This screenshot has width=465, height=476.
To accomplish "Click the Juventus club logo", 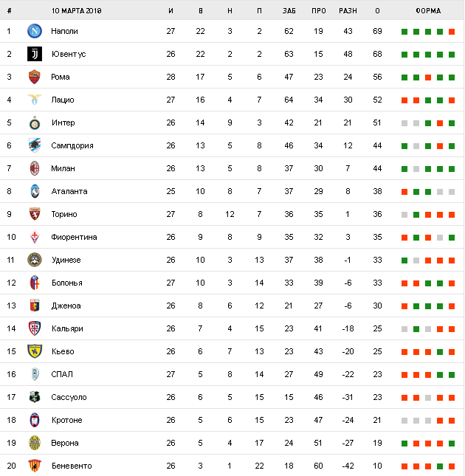I will 35,54.
